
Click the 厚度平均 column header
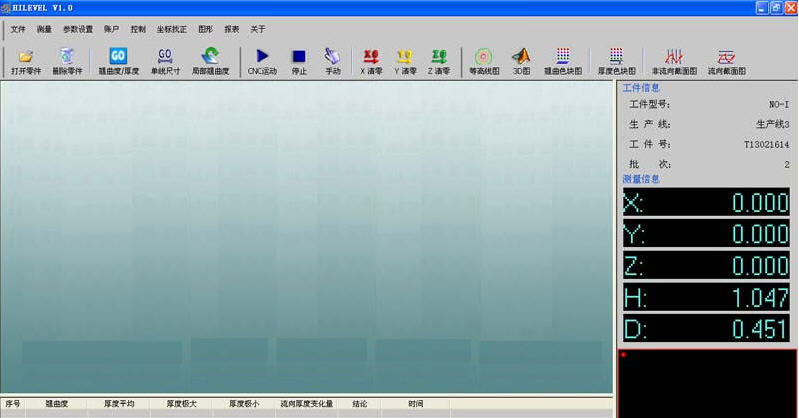tap(119, 404)
